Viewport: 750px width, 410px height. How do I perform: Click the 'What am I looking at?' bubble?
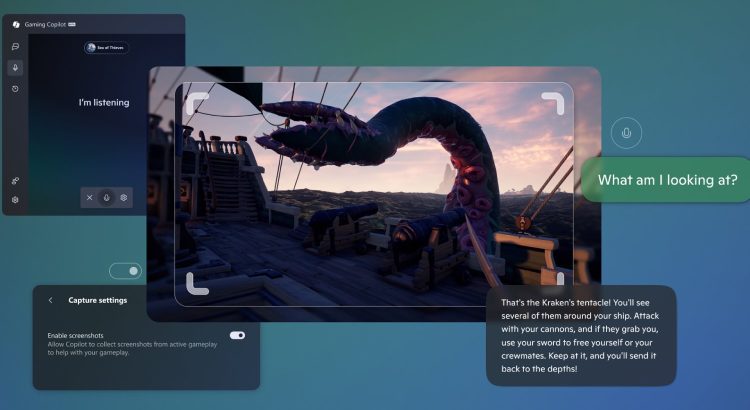pos(665,180)
